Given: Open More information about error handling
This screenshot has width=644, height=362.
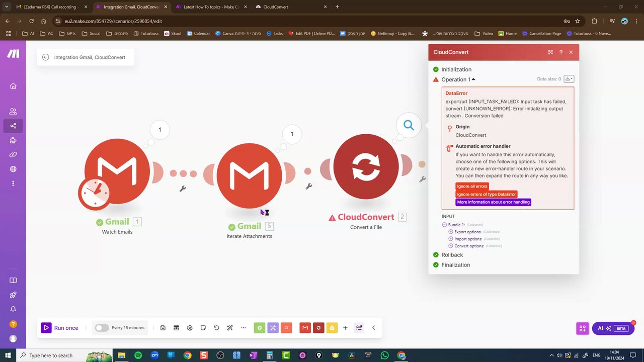Looking at the screenshot, I should [x=494, y=202].
